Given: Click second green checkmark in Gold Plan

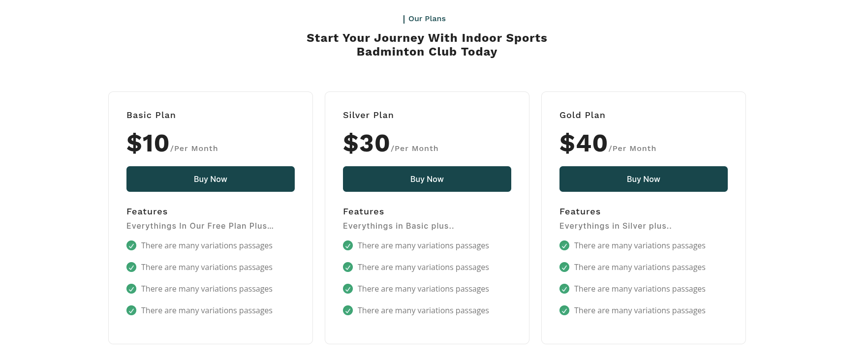Looking at the screenshot, I should tap(564, 267).
